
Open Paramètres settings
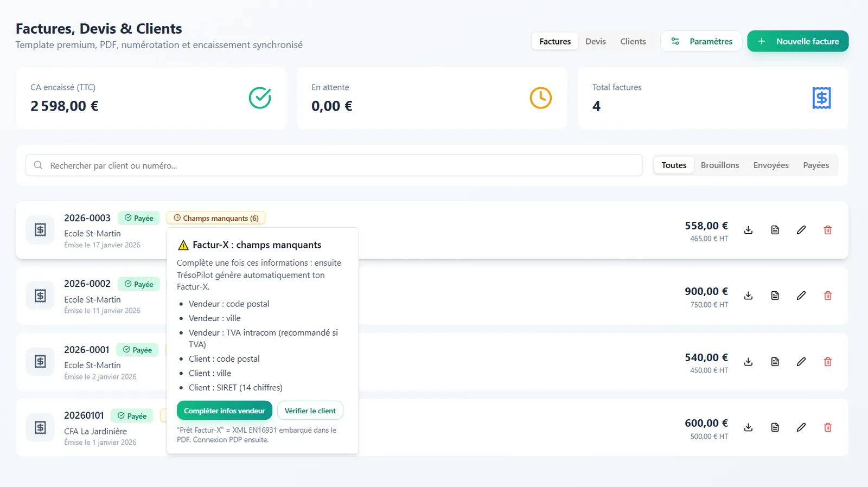701,41
